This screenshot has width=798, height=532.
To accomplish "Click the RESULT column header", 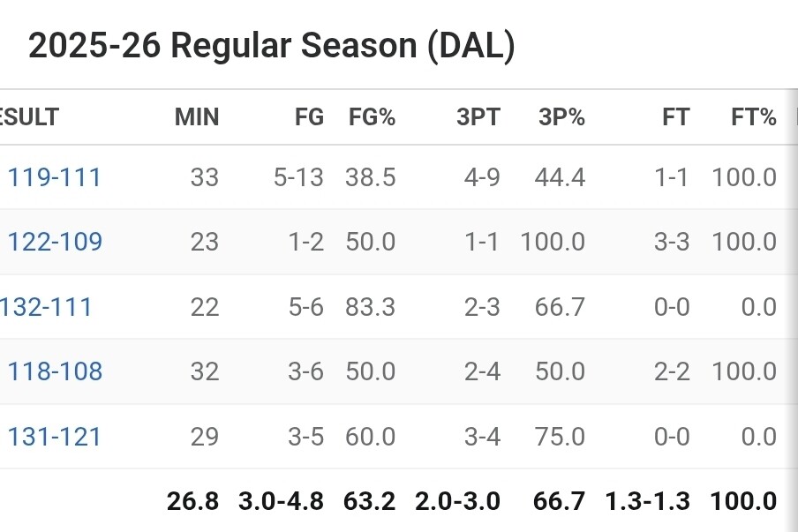I will (29, 117).
